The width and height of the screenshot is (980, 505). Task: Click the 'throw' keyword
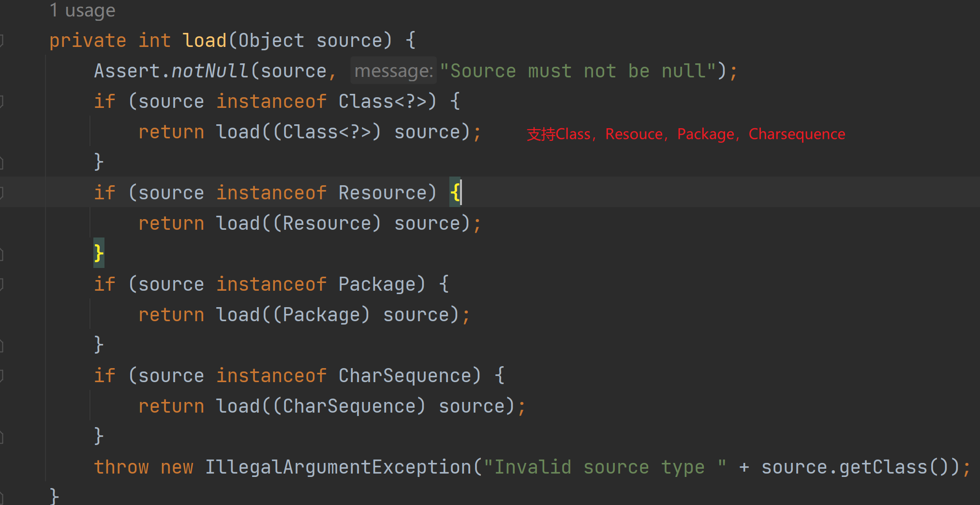[121, 467]
